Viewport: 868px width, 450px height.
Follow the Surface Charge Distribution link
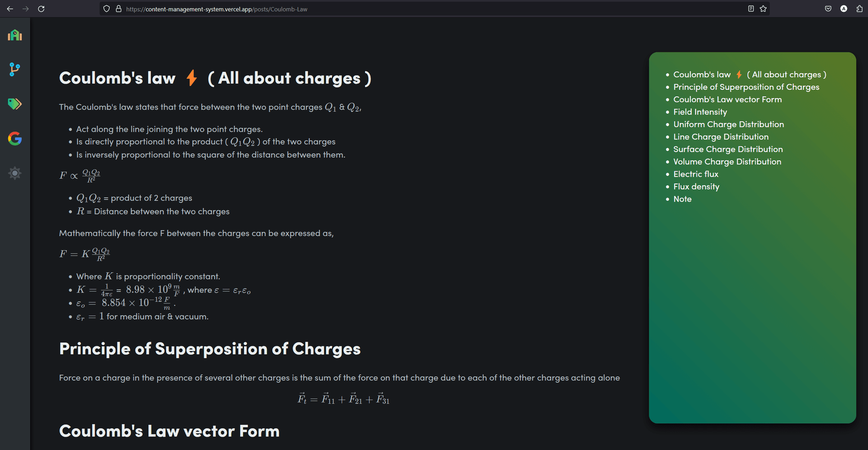pos(728,149)
